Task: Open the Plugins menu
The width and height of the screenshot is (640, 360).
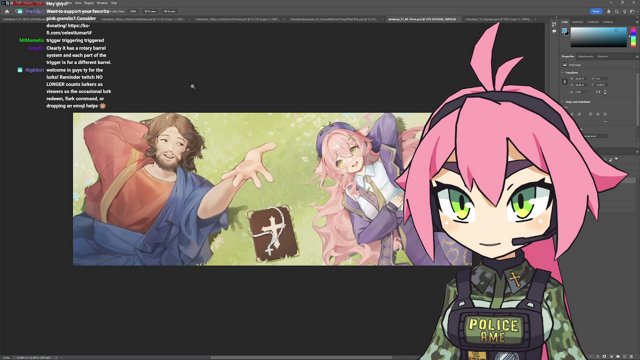Action: coord(89,3)
